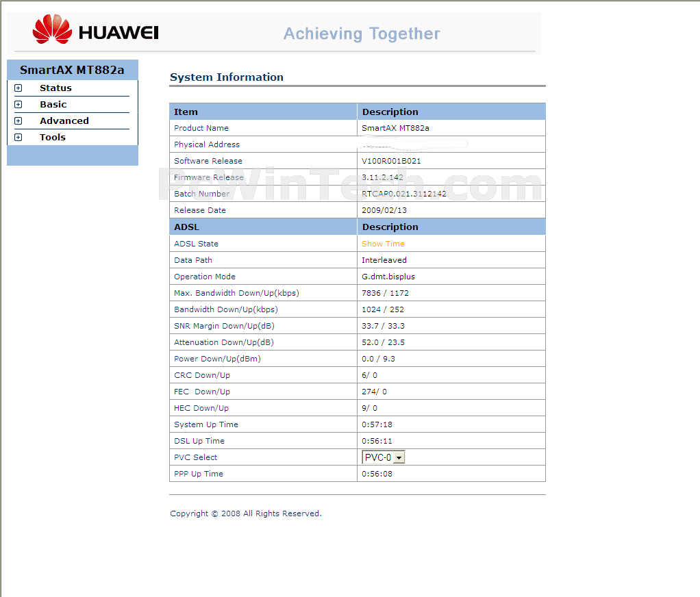
Task: Select the Attenuation Down/Up(dB) label
Action: tap(224, 343)
